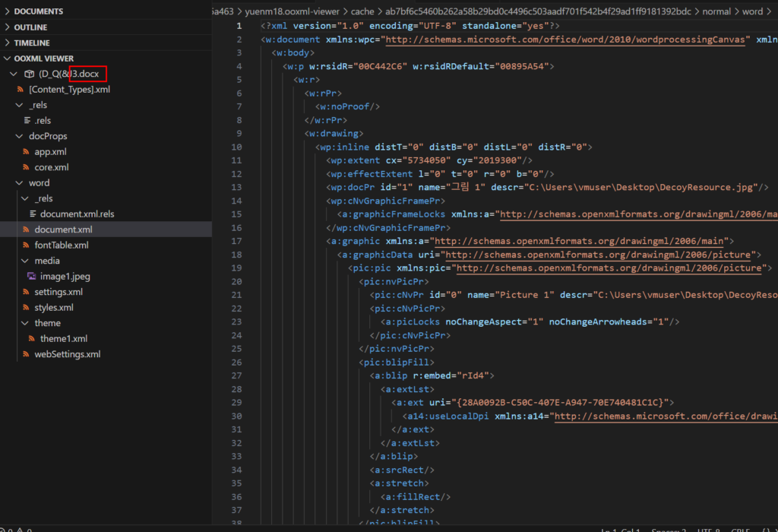Open core.xml in the tree
778x532 pixels.
point(51,167)
